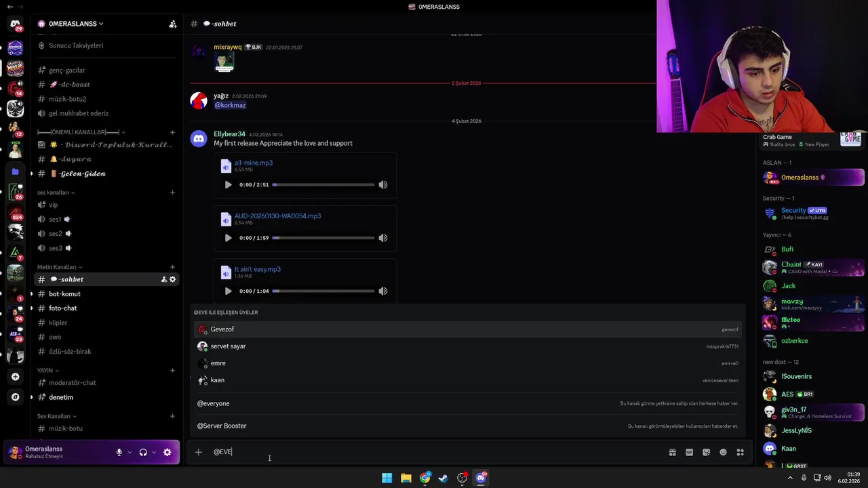Choose @Server Booster mention suggestion
This screenshot has height=488, width=868.
[x=468, y=426]
